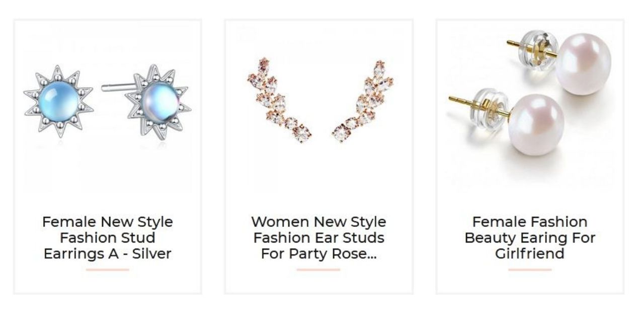Click 'Women New Style Fashion Ear Studs For Party Rose...' title
The height and width of the screenshot is (316, 644).
[x=319, y=238]
